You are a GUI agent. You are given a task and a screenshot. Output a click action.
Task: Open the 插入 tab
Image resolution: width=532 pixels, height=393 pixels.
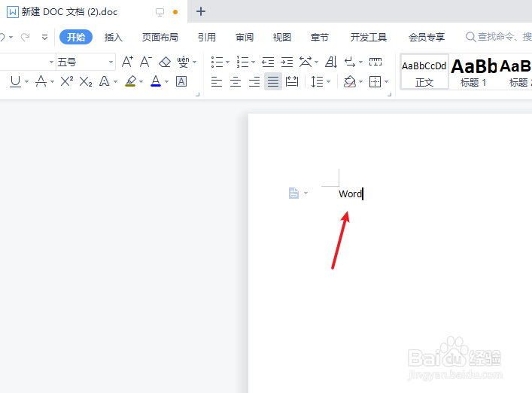coord(114,37)
